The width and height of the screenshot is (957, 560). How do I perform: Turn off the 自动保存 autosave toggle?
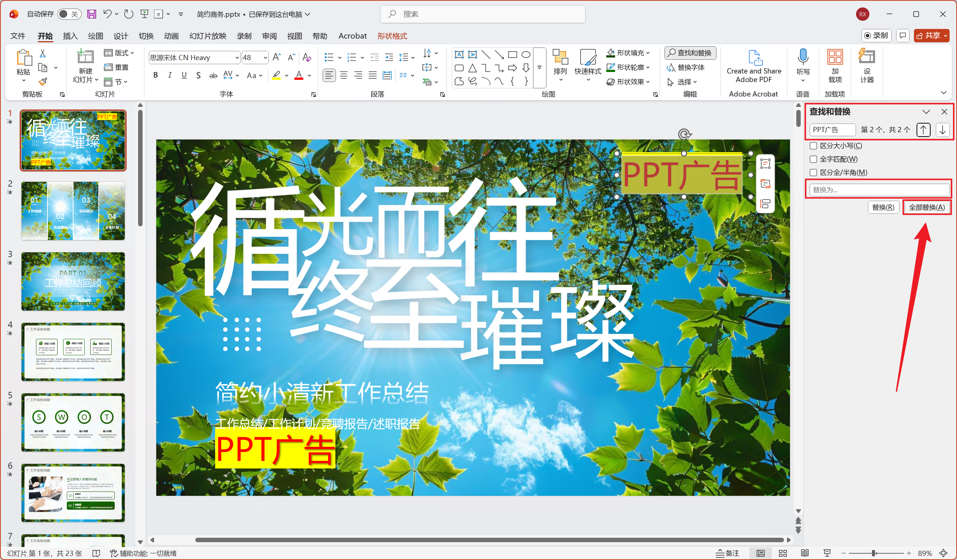coord(69,14)
